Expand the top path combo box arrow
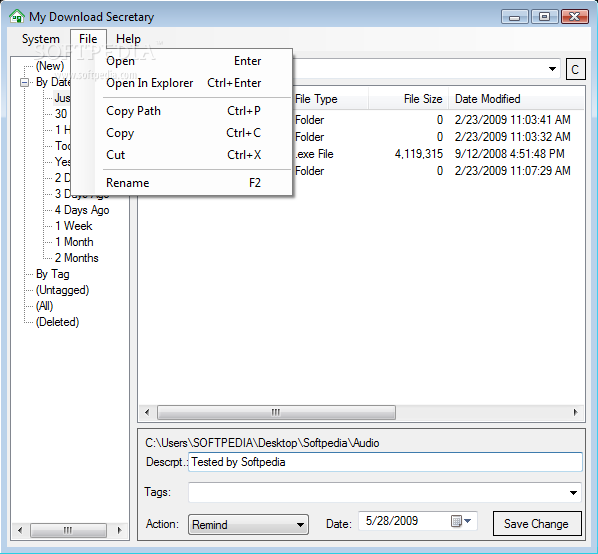Screen dimensions: 598x554 point(552,69)
